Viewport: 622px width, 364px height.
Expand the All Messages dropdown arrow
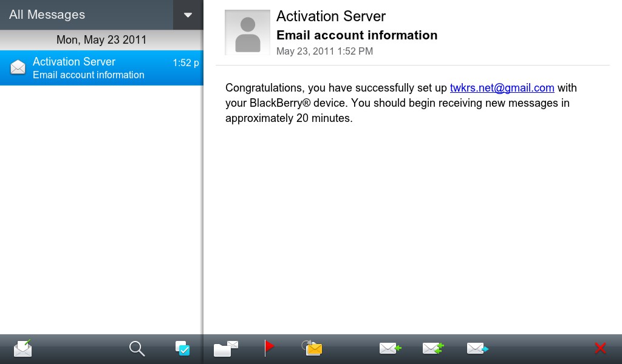point(188,15)
